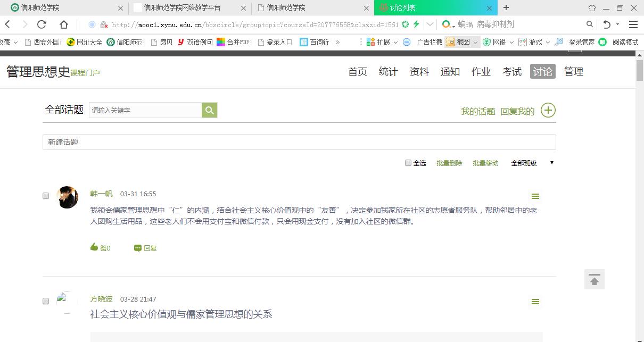Switch to the 作业 homework tab
The height and width of the screenshot is (342, 644).
tap(481, 71)
